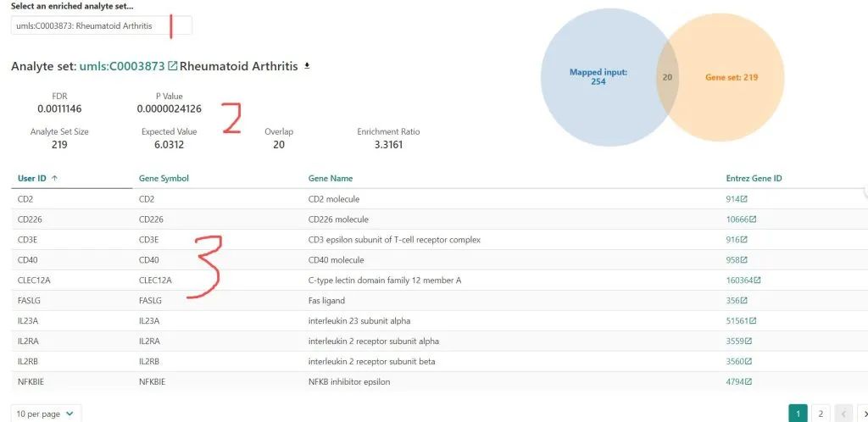The height and width of the screenshot is (422, 868).
Task: Click the overlap 20 venn region
Action: (x=668, y=77)
